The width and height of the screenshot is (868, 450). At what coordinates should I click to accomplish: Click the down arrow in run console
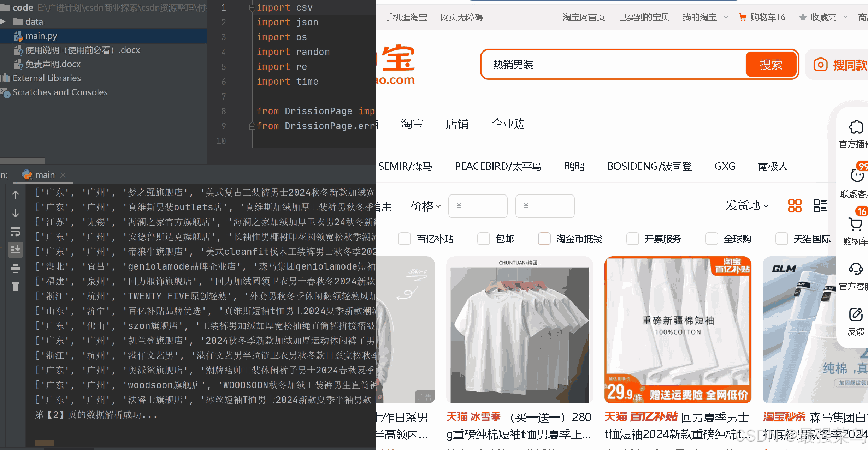pos(16,213)
